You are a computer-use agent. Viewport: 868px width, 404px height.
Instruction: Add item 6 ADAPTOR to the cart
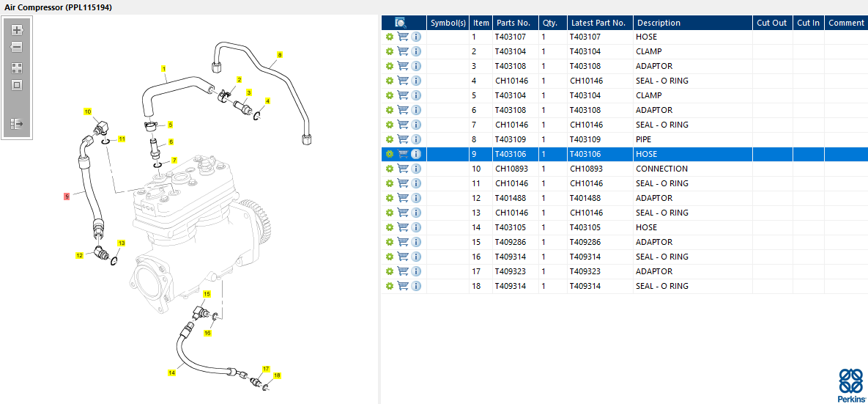pos(403,110)
